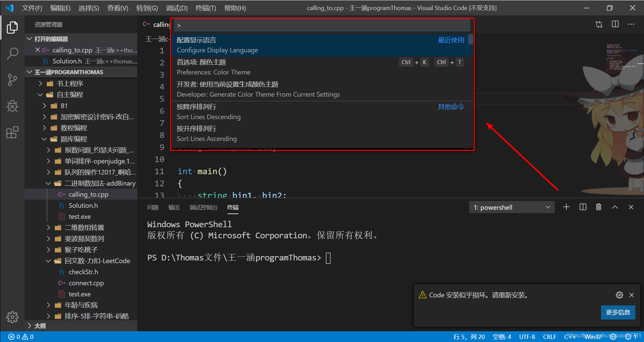Expand the 大纲 outline section
644x342 pixels.
click(x=81, y=326)
